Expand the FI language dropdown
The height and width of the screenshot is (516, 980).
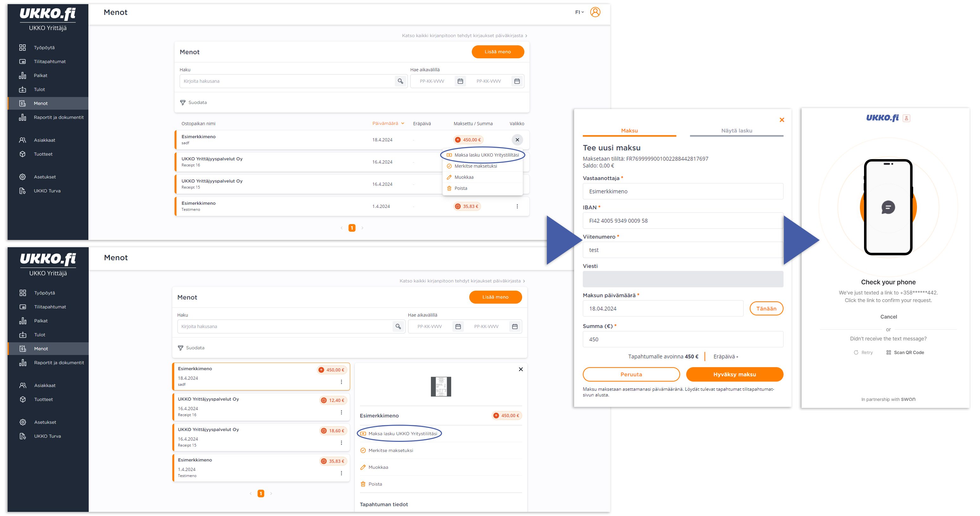point(580,12)
